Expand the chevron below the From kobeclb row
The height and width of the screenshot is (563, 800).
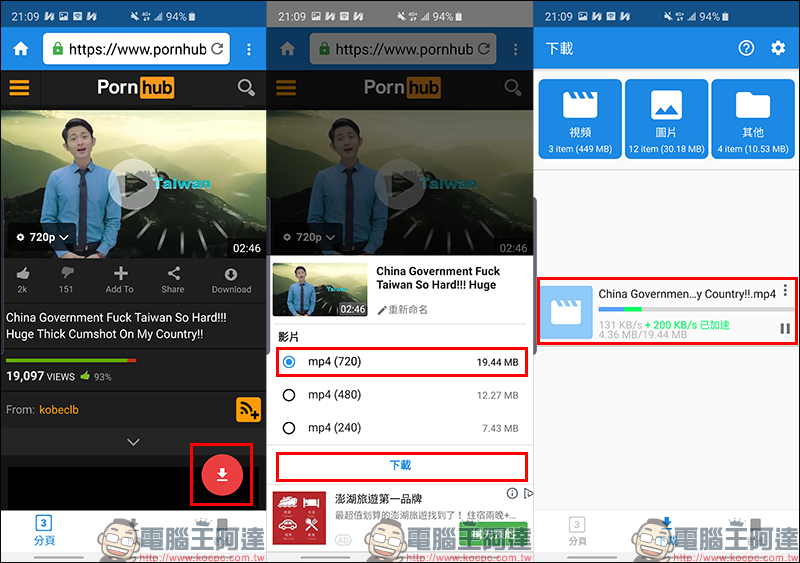click(134, 442)
